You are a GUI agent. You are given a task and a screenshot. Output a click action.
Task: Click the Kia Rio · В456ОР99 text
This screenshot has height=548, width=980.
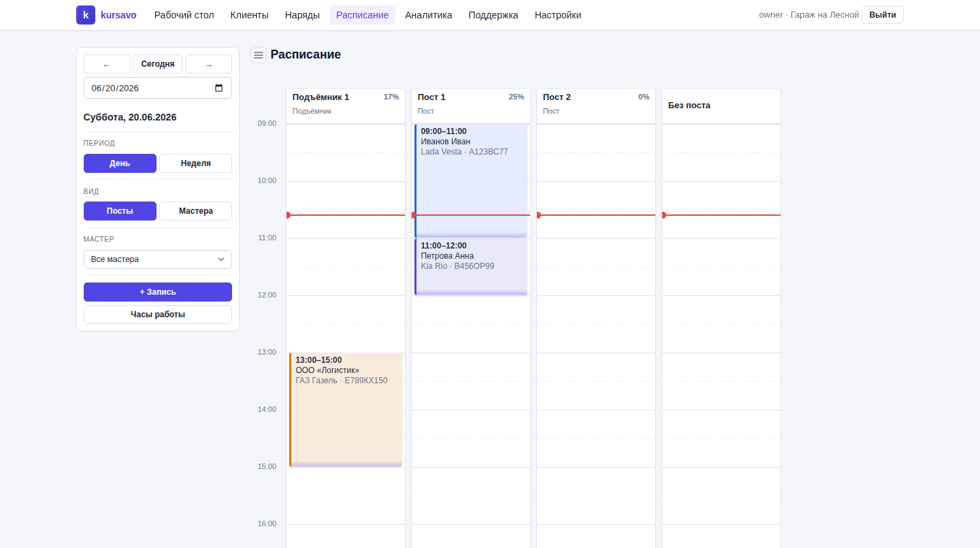click(x=457, y=266)
